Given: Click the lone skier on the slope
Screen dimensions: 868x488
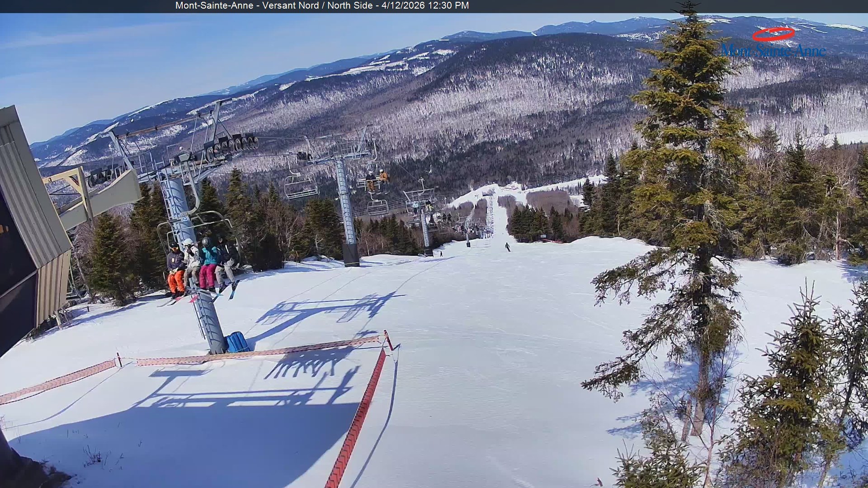Looking at the screenshot, I should pyautogui.click(x=508, y=247).
